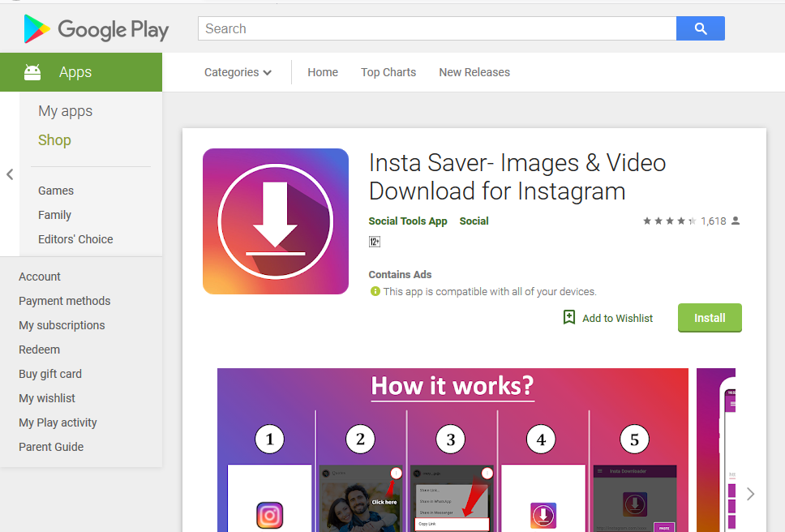This screenshot has height=532, width=785.
Task: Show next screenshots with right arrow
Action: 750,494
